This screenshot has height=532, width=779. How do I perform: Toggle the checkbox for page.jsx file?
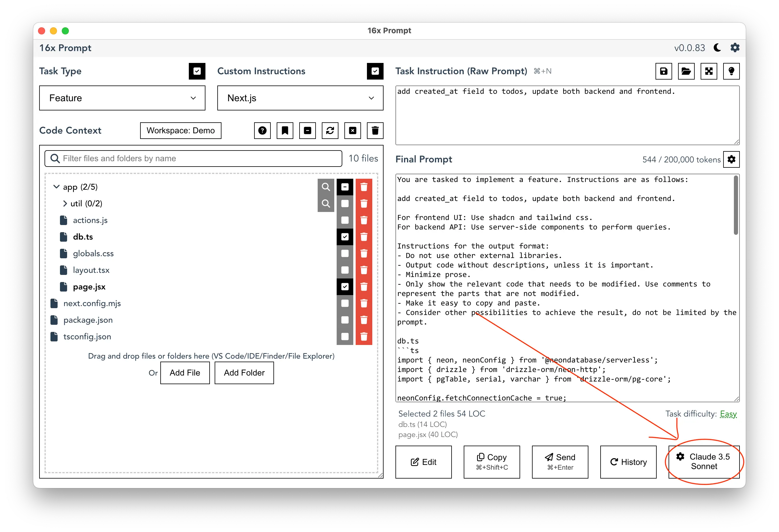(x=345, y=286)
